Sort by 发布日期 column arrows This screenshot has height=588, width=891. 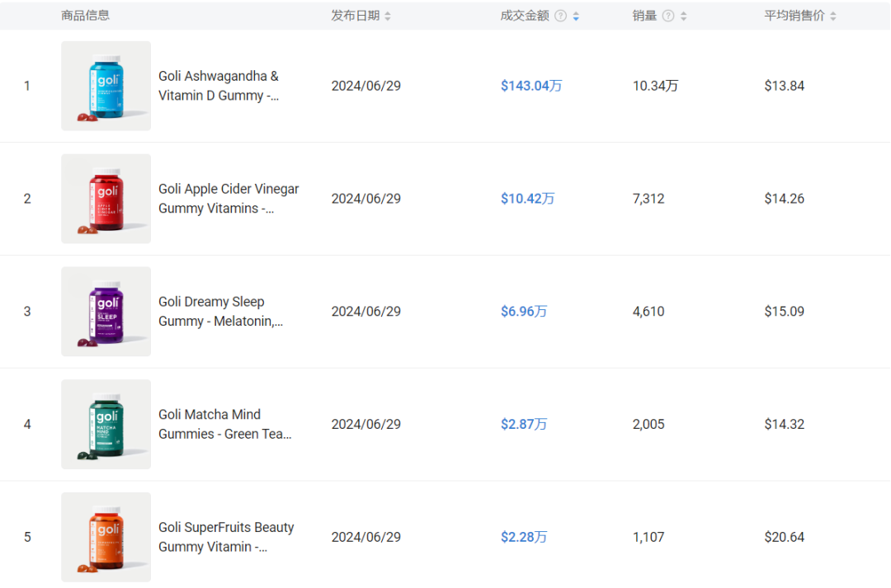(388, 16)
